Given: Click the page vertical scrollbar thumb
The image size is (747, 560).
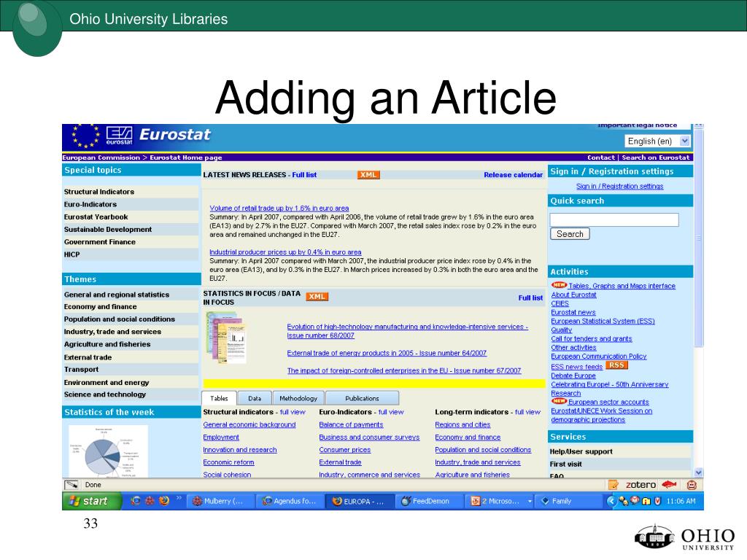Looking at the screenshot, I should coord(698,238).
